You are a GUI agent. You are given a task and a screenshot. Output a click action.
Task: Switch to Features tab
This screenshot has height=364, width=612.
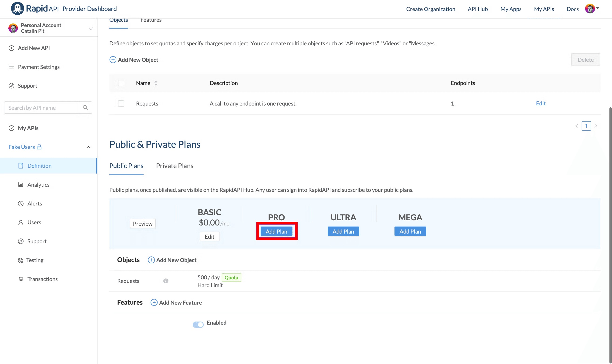(151, 20)
